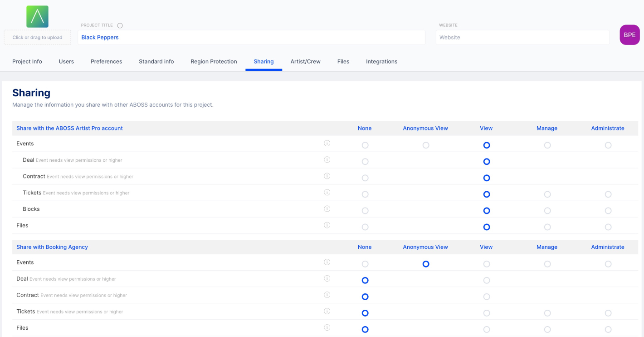Click info icon for Artist Pro Events row
Viewport: 644px width, 337px height.
click(327, 144)
